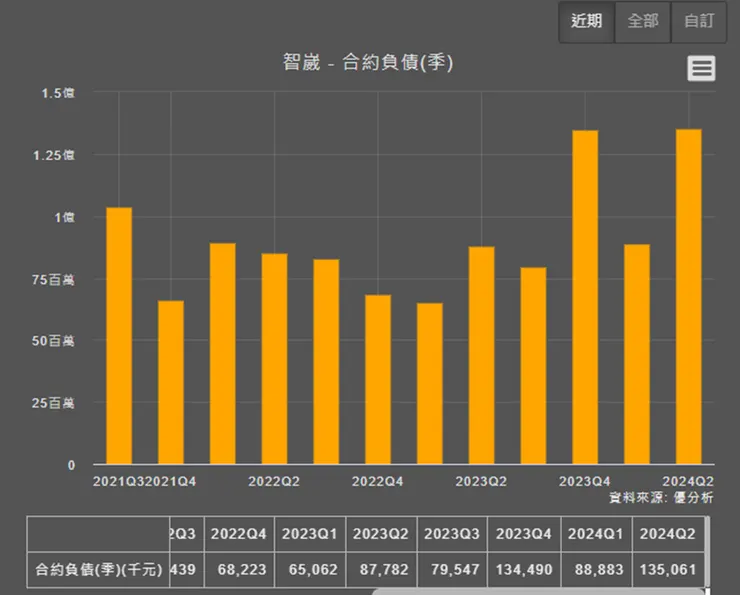The image size is (740, 595).
Task: Click the 2023Q4 bar in chart
Action: (585, 297)
